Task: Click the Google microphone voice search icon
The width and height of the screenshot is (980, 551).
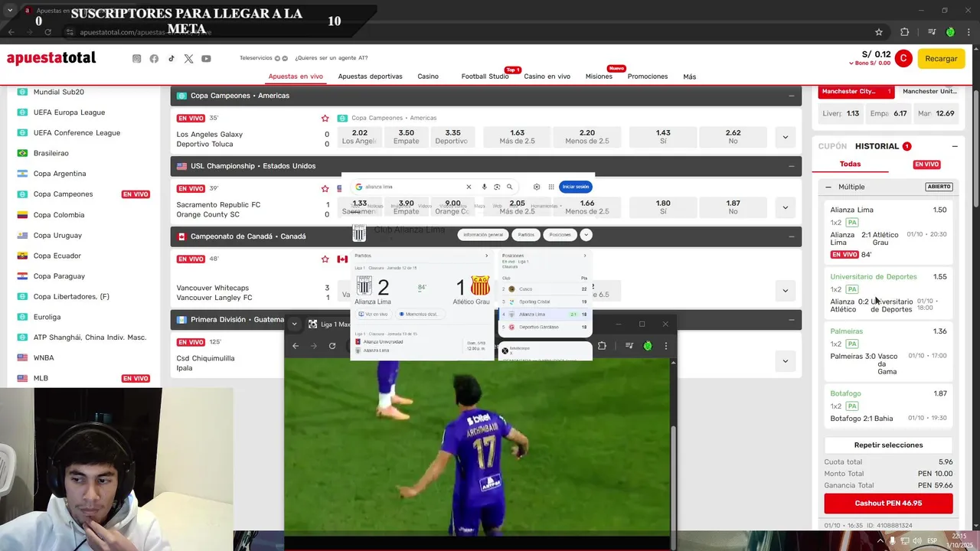Action: coord(484,187)
